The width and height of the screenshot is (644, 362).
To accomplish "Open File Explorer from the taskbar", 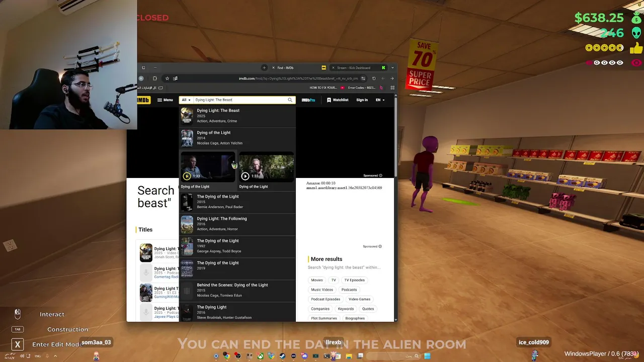I will pos(349,356).
